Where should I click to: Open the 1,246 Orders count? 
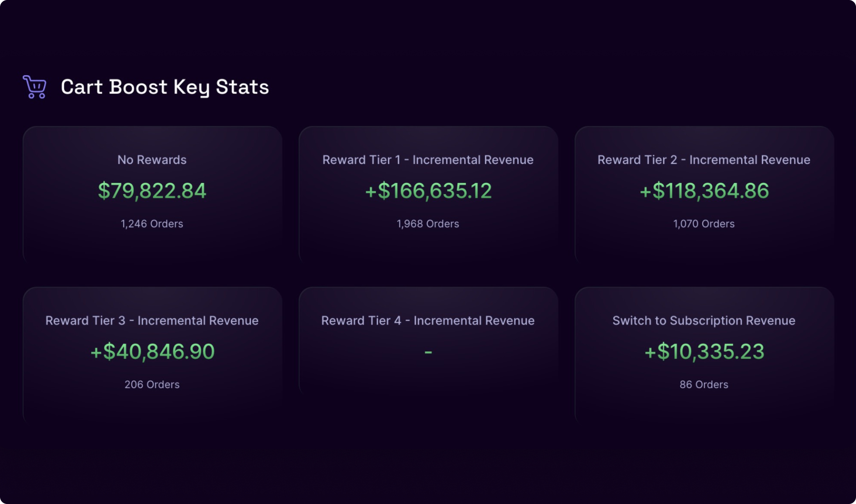point(152,224)
